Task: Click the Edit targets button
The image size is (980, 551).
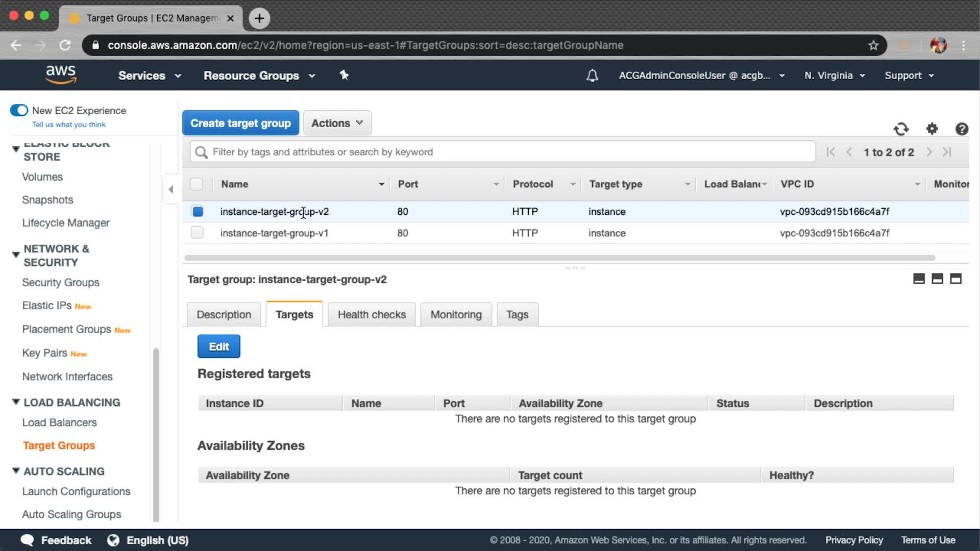Action: pos(218,346)
